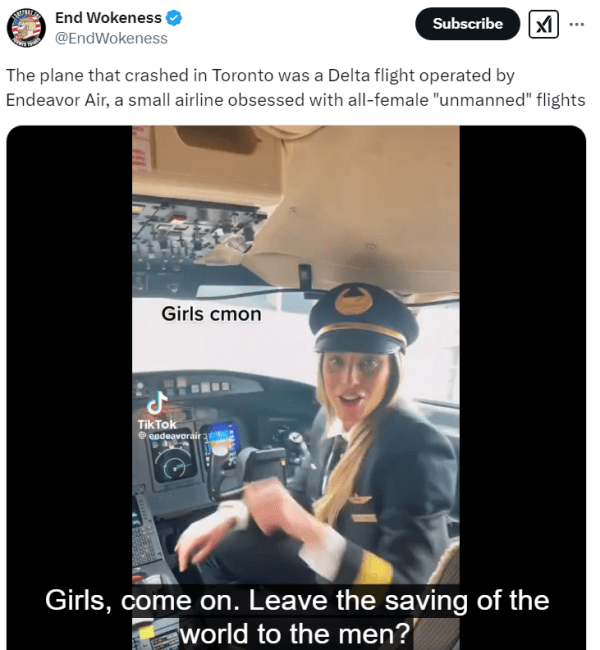The width and height of the screenshot is (600, 650).
Task: Open the End Wokeness display name link
Action: point(108,18)
